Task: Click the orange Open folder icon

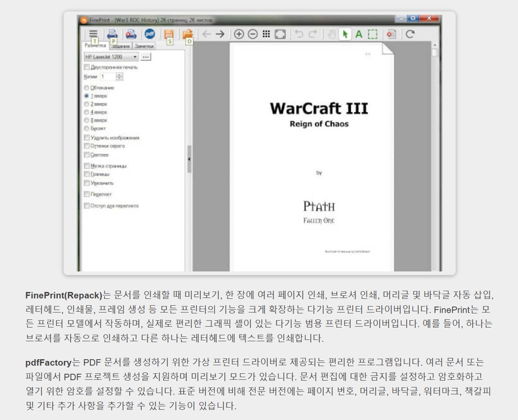Action: click(x=188, y=34)
